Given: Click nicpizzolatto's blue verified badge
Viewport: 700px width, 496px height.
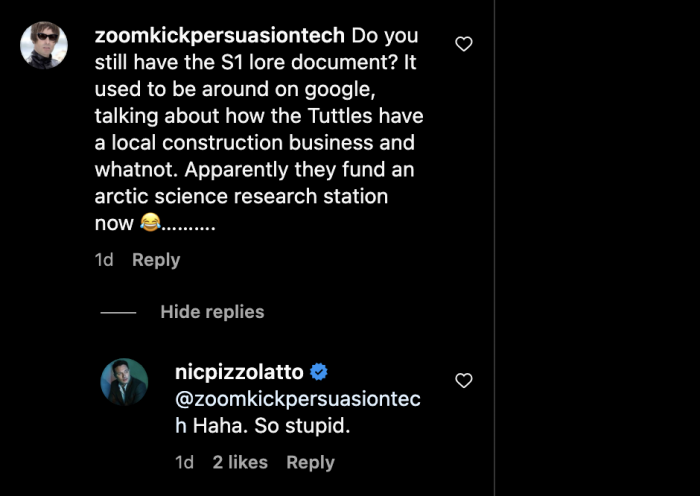Looking at the screenshot, I should click(318, 372).
